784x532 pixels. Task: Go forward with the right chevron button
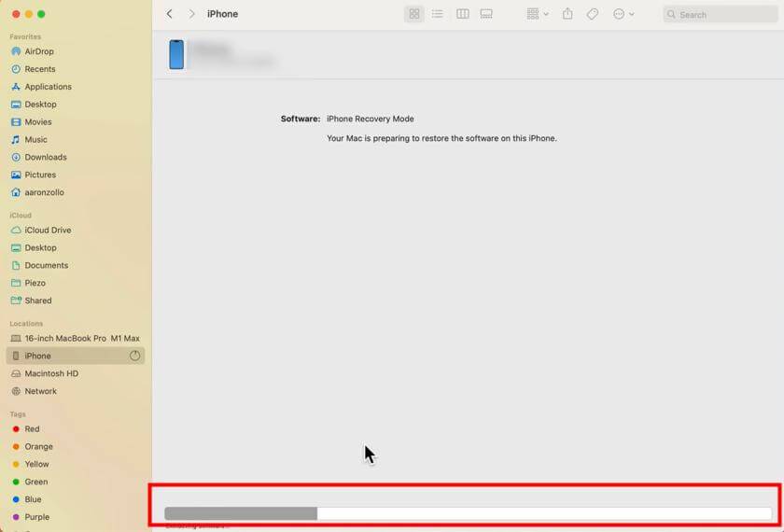click(x=191, y=14)
